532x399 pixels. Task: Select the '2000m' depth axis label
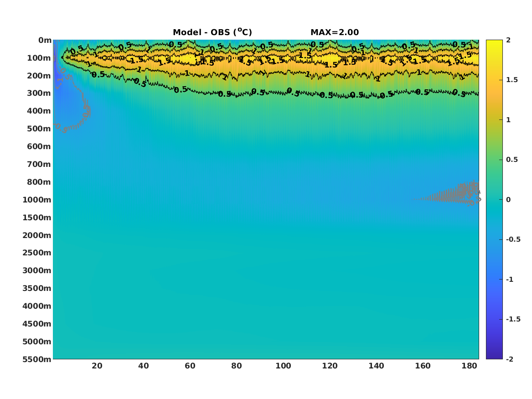tap(37, 235)
